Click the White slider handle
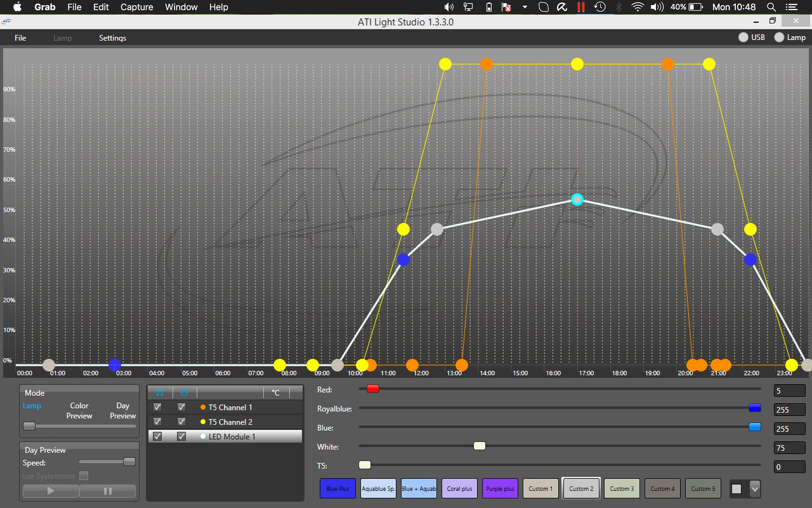Viewport: 812px width, 508px height. coord(479,446)
